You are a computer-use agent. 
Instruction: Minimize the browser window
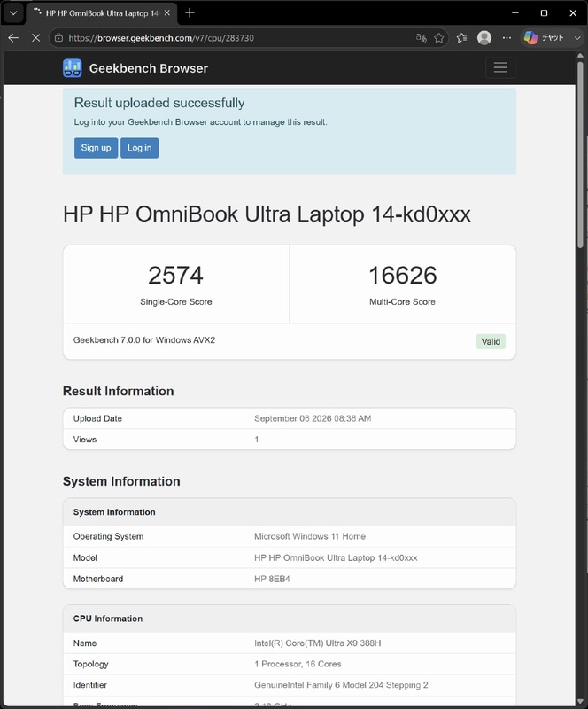point(514,13)
